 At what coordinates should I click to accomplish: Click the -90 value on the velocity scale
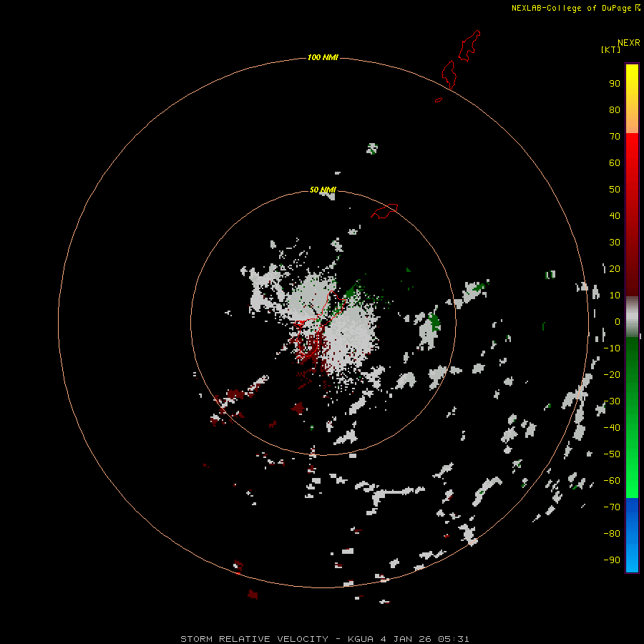pos(612,560)
